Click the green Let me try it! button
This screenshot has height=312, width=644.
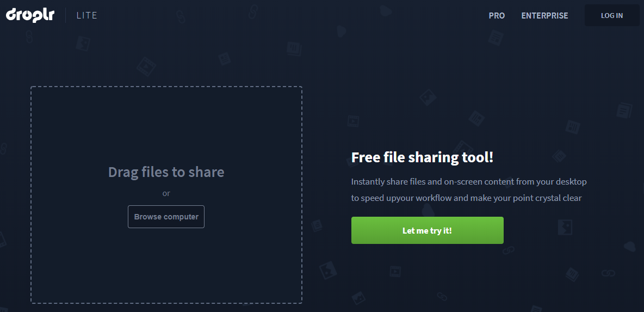tap(427, 230)
